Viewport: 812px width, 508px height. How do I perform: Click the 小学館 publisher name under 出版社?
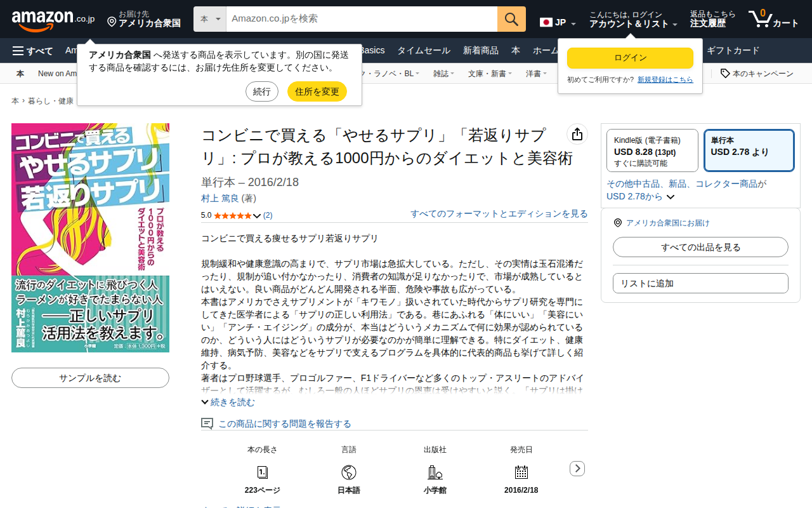point(435,490)
